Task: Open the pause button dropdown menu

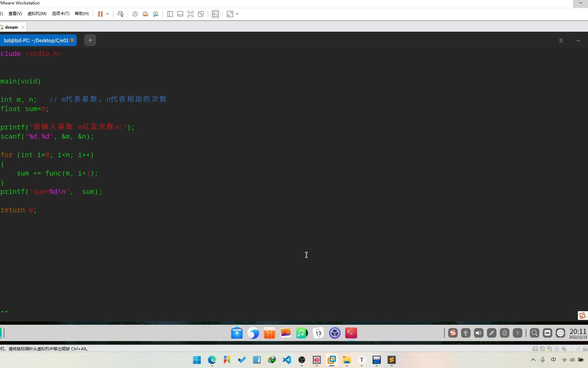Action: tap(108, 14)
